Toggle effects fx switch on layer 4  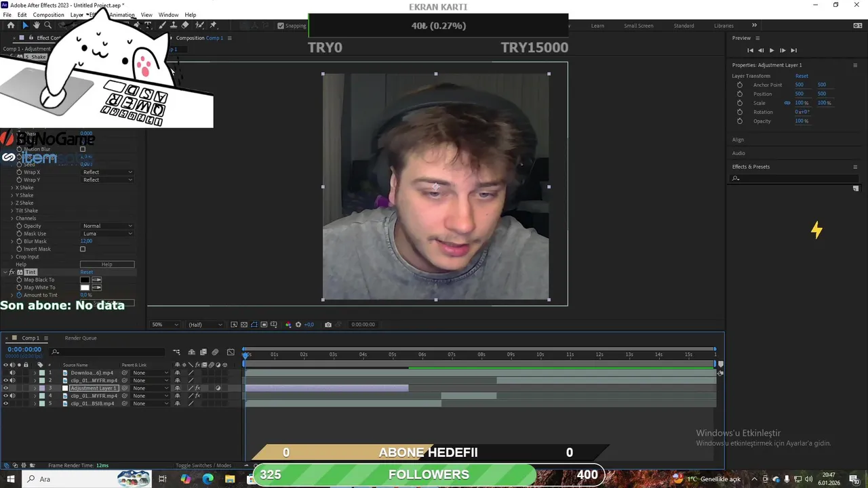pyautogui.click(x=197, y=396)
